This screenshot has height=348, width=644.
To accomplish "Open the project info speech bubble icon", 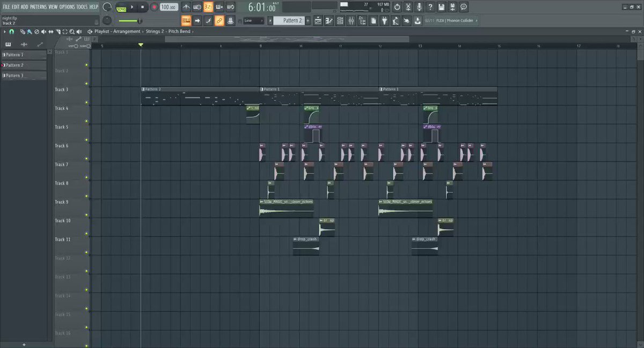I will click(x=464, y=7).
